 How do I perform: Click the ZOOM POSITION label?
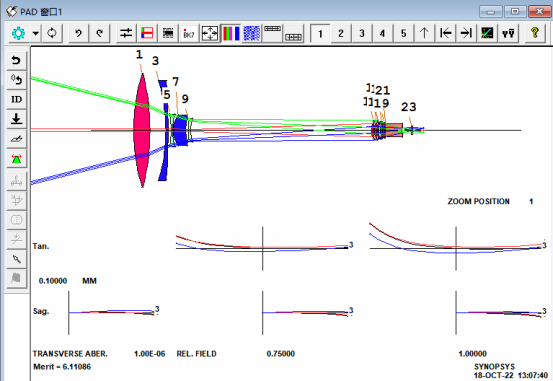478,201
